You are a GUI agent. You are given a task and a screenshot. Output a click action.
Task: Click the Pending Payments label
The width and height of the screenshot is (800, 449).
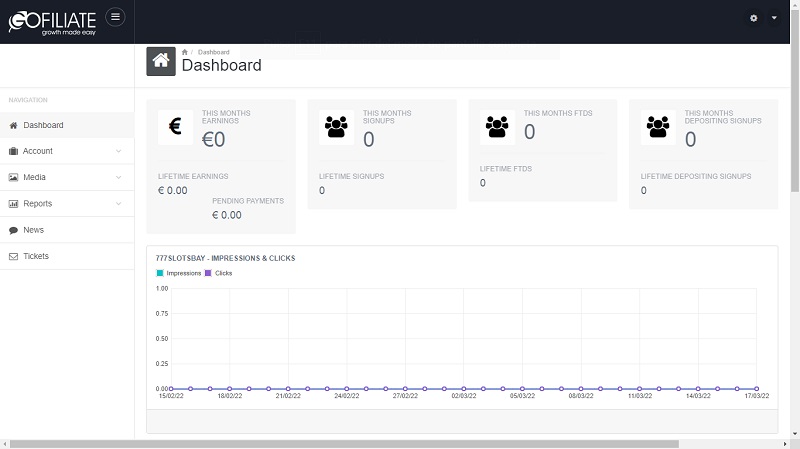pyautogui.click(x=248, y=201)
